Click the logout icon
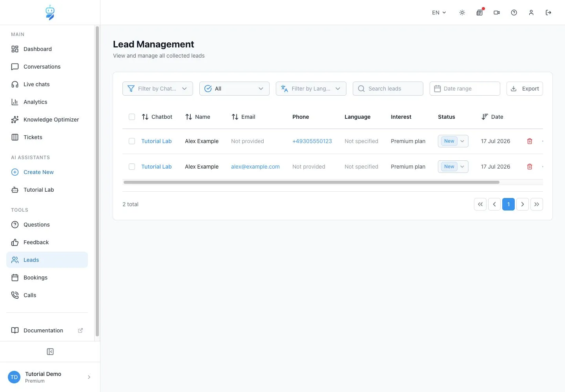The width and height of the screenshot is (565, 392). coord(549,13)
